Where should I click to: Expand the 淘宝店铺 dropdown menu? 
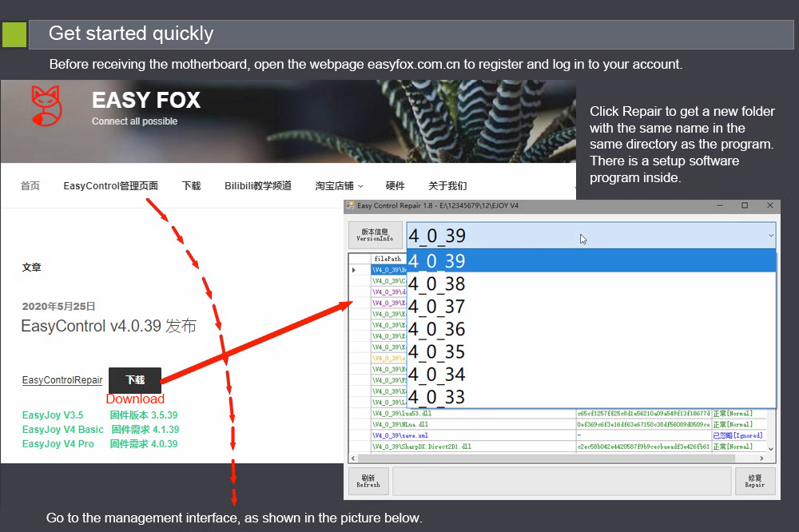(x=339, y=186)
